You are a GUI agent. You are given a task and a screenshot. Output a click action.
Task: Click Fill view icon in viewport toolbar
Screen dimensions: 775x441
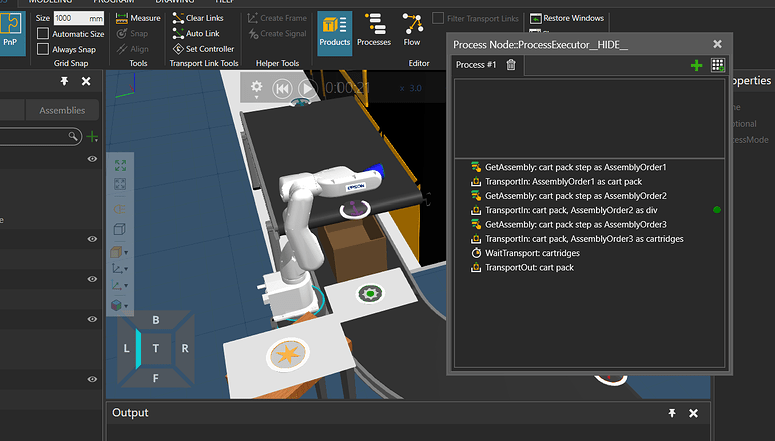(x=120, y=165)
